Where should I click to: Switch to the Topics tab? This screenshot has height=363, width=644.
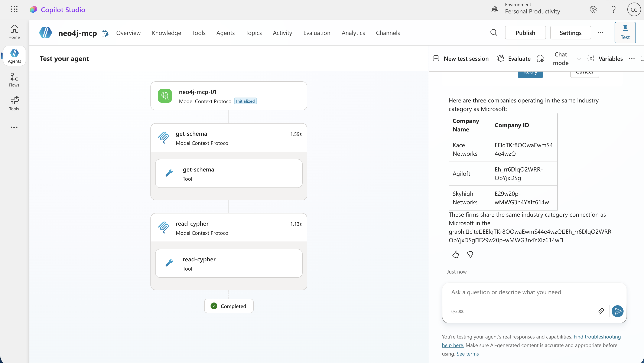pos(254,33)
